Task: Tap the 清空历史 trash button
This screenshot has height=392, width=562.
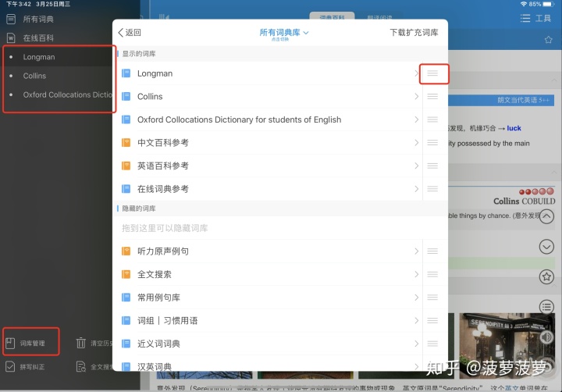Action: click(94, 344)
